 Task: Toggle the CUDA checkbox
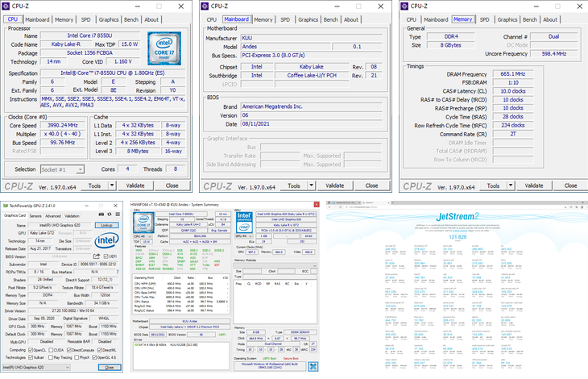[x=51, y=350]
